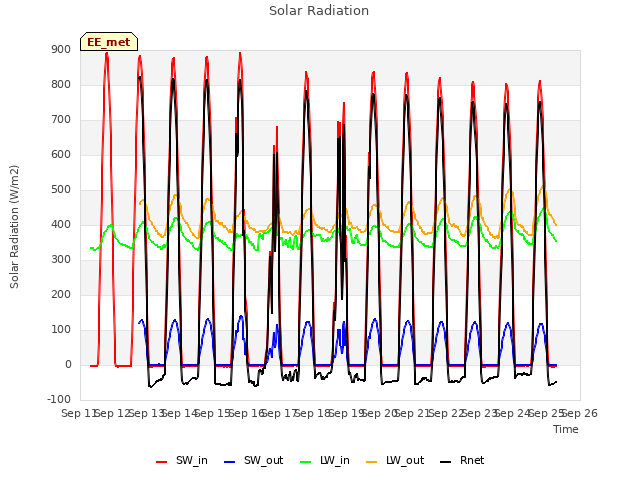This screenshot has height=480, width=640.
Task: Click the 100 y-axis tick label
Action: tap(61, 329)
